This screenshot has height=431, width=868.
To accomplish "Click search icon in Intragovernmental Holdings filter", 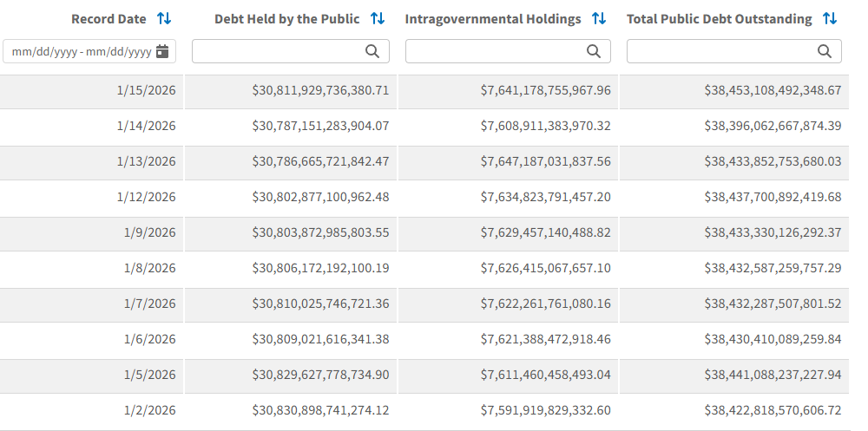I will [594, 51].
